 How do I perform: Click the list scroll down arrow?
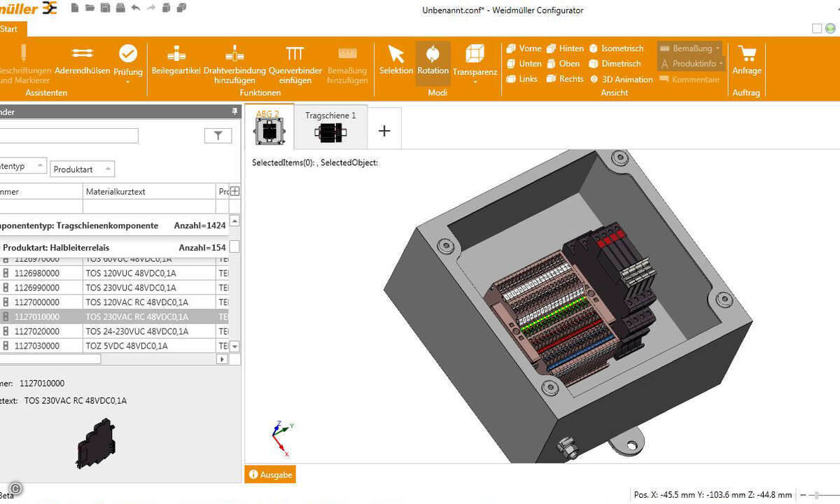tap(235, 346)
